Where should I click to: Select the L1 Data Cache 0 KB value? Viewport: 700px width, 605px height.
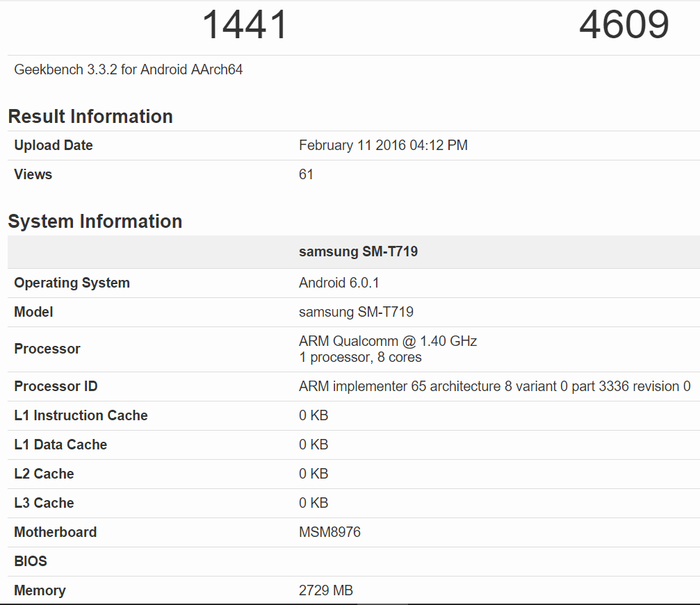tap(314, 445)
